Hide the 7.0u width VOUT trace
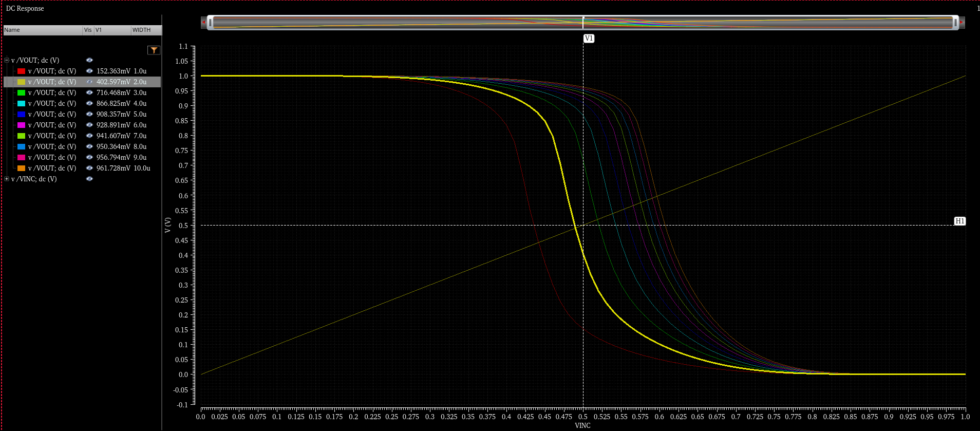The image size is (980, 431). coord(89,136)
